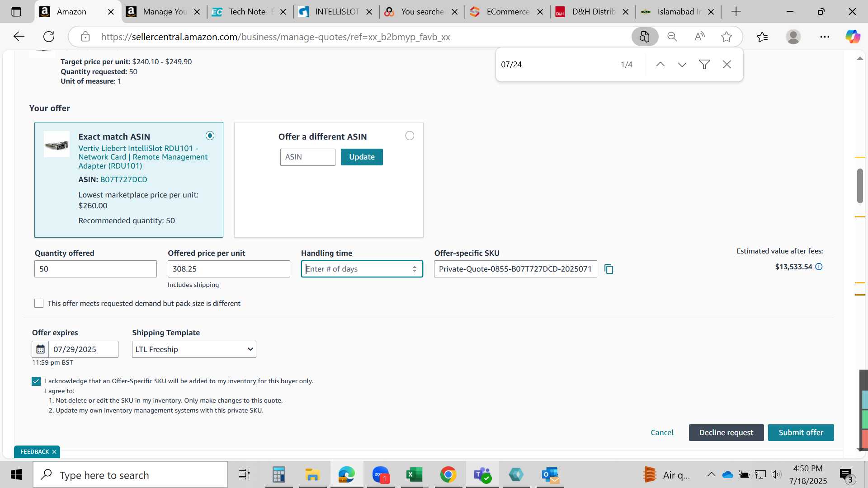Click the browser back arrow
The image size is (868, 488).
click(x=19, y=37)
